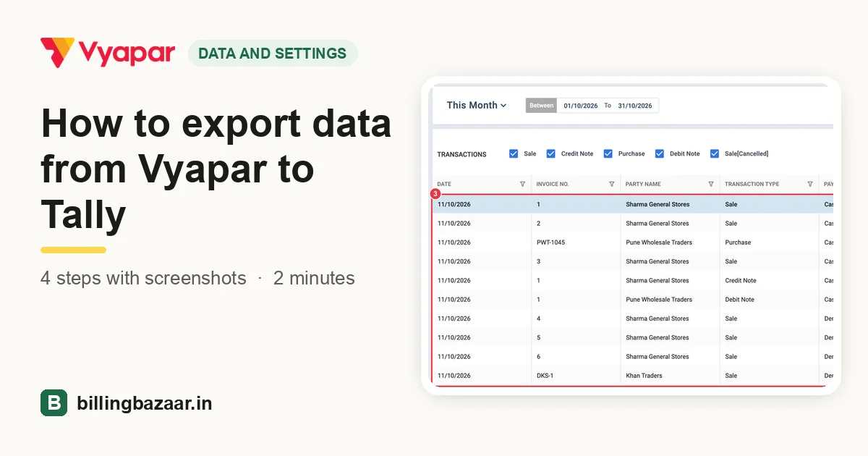This screenshot has width=868, height=456.
Task: Toggle the Sale[Cancelled] checkbox
Action: coord(715,153)
